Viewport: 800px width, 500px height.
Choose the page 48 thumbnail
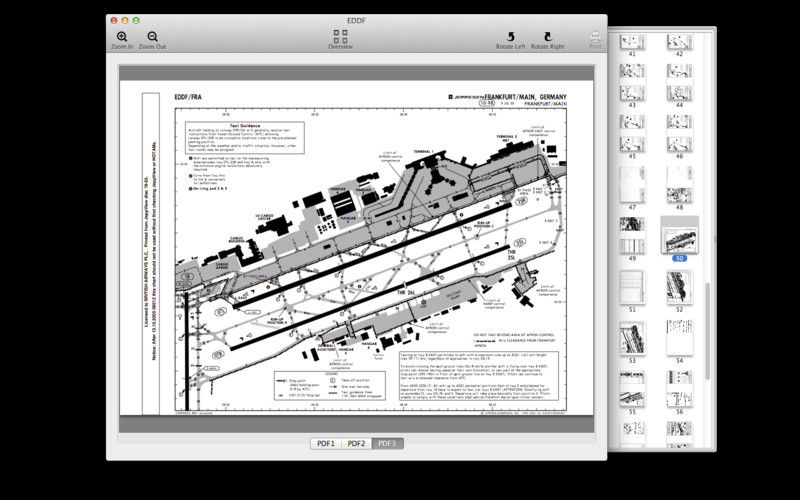coord(679,184)
